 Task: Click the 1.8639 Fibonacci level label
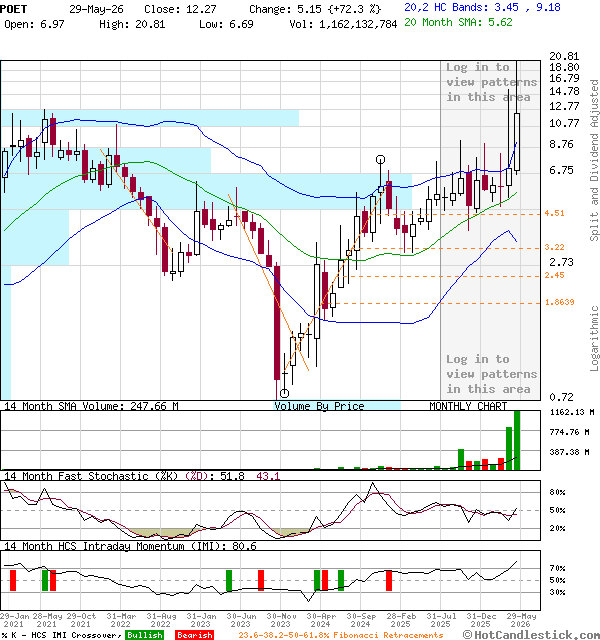560,302
